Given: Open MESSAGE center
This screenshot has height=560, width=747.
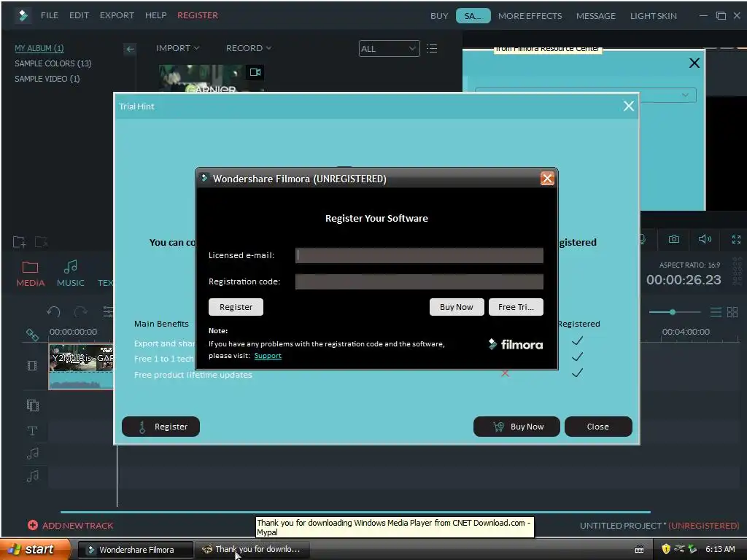Looking at the screenshot, I should tap(595, 16).
